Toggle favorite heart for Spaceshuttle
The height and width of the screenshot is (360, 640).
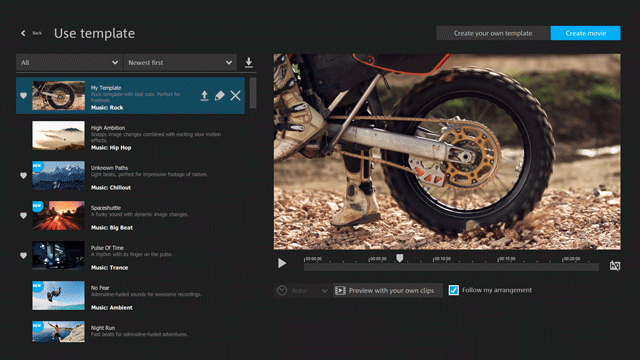click(23, 216)
